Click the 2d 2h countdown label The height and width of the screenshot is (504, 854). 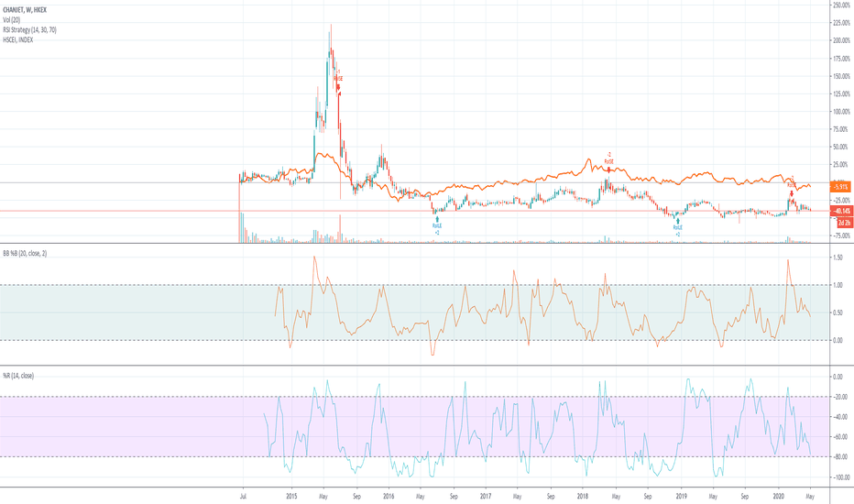point(844,223)
